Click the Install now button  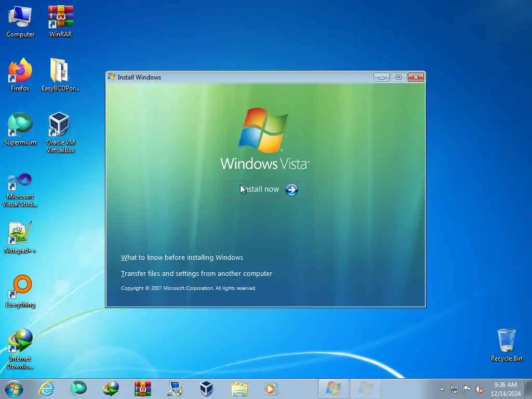tap(265, 189)
